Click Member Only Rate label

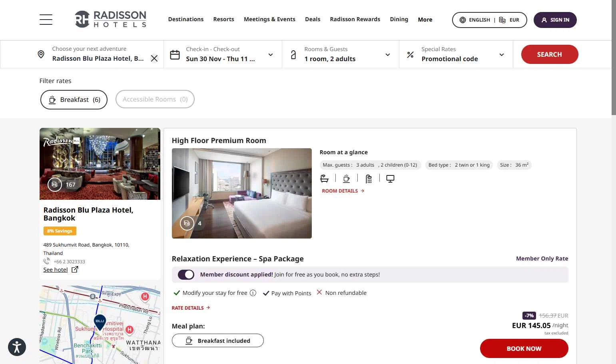(x=542, y=259)
